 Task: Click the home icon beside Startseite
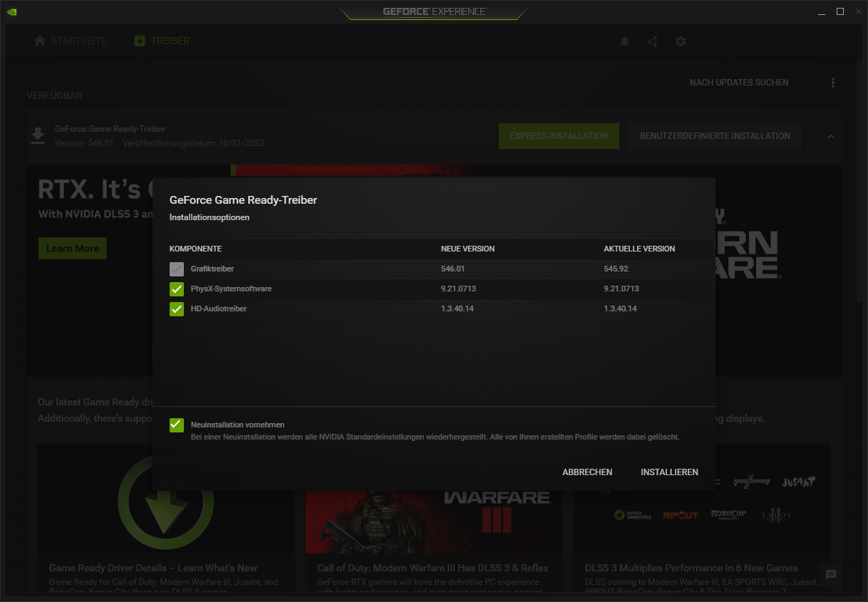(40, 41)
